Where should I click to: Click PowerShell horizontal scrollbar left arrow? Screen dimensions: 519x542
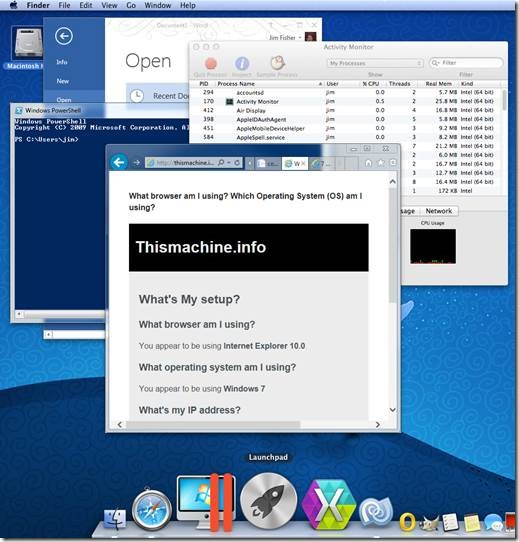20,314
